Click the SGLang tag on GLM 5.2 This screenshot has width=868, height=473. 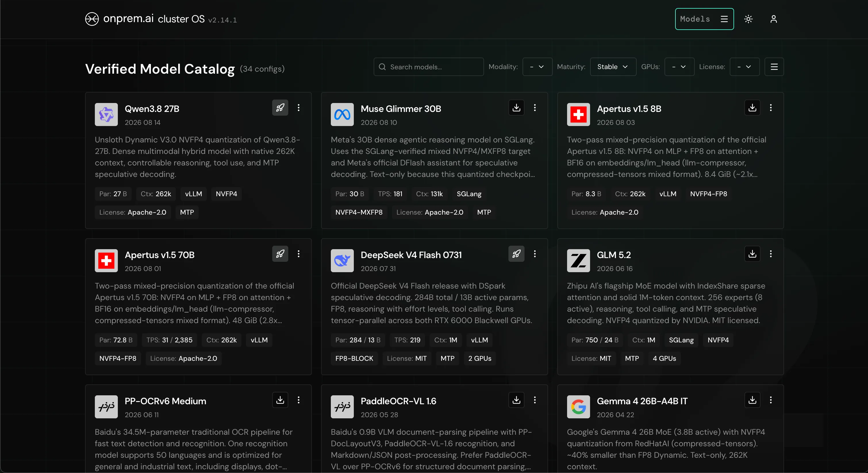tap(681, 340)
